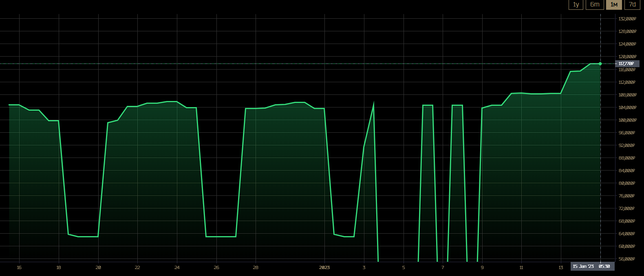
Task: Pick the date 9 axis label
Action: click(482, 267)
